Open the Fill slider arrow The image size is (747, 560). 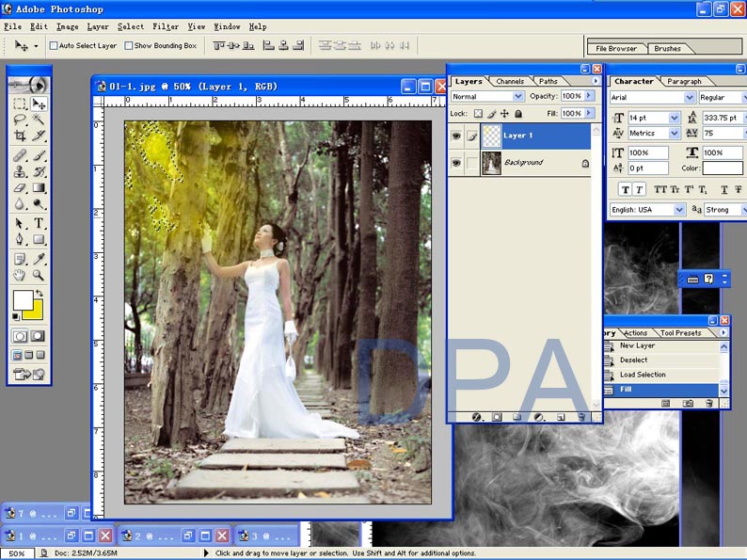tap(590, 113)
